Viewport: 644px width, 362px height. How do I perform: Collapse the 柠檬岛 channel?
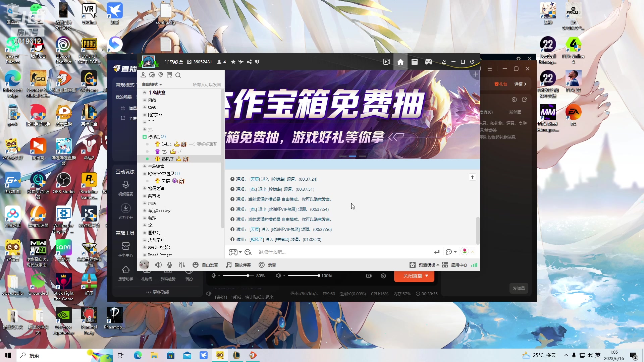145,137
